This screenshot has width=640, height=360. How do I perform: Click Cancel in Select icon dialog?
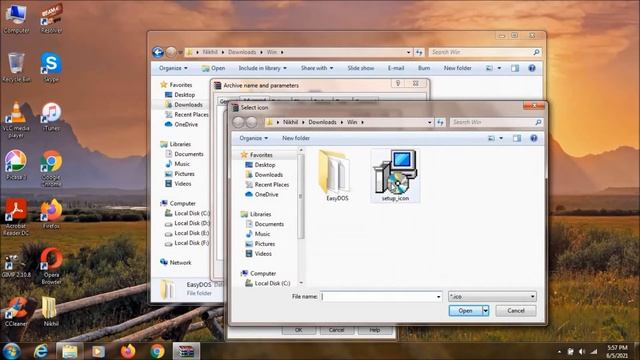pyautogui.click(x=516, y=311)
